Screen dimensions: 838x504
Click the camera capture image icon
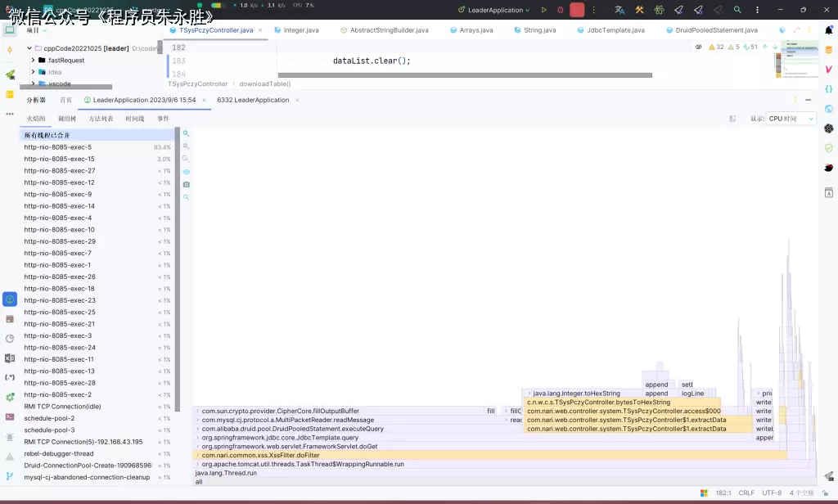[x=186, y=185]
